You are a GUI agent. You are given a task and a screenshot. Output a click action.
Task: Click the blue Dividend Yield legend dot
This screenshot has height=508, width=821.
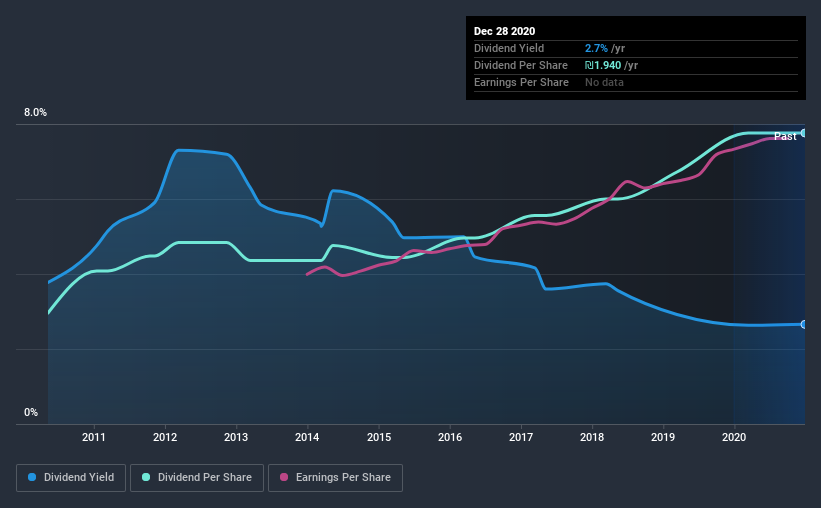click(x=32, y=477)
